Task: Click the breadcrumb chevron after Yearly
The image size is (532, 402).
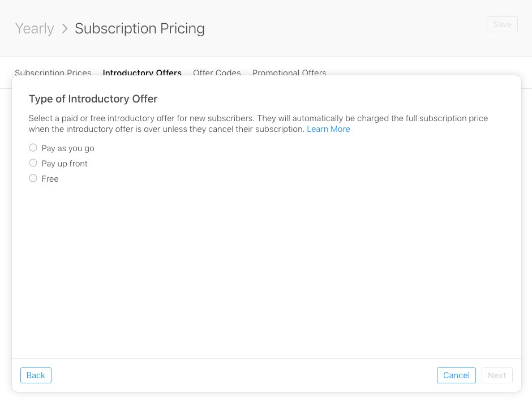Action: pos(65,28)
